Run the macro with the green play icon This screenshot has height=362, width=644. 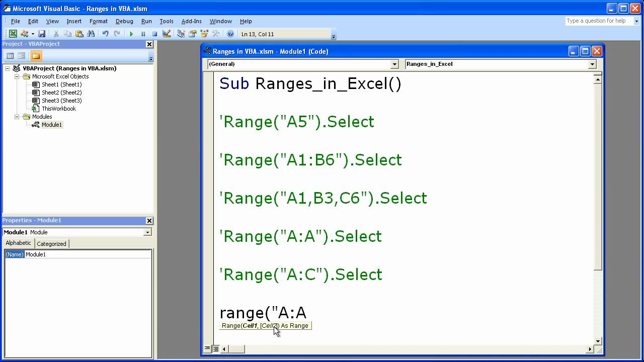pyautogui.click(x=131, y=34)
